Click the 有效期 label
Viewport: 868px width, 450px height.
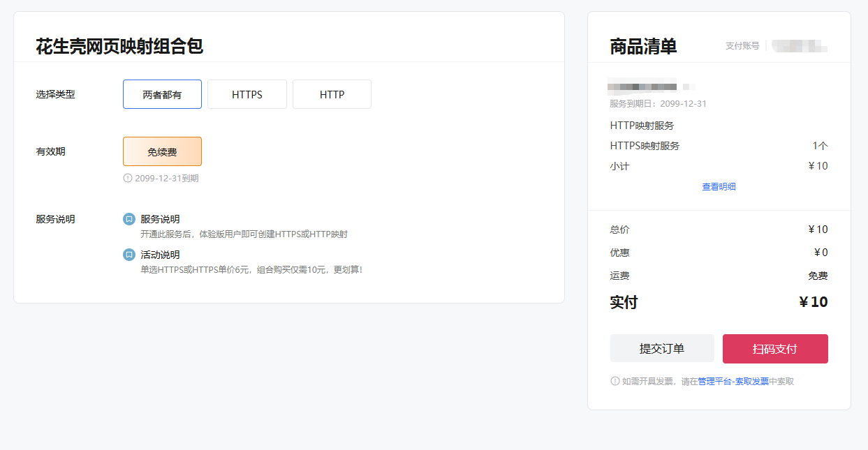point(50,151)
